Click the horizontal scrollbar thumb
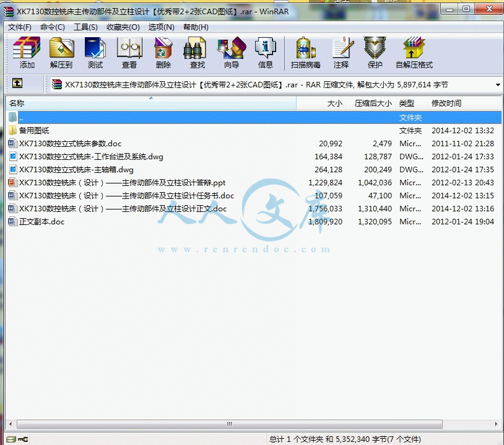Viewport: 504px width, 445px height. coord(230,424)
